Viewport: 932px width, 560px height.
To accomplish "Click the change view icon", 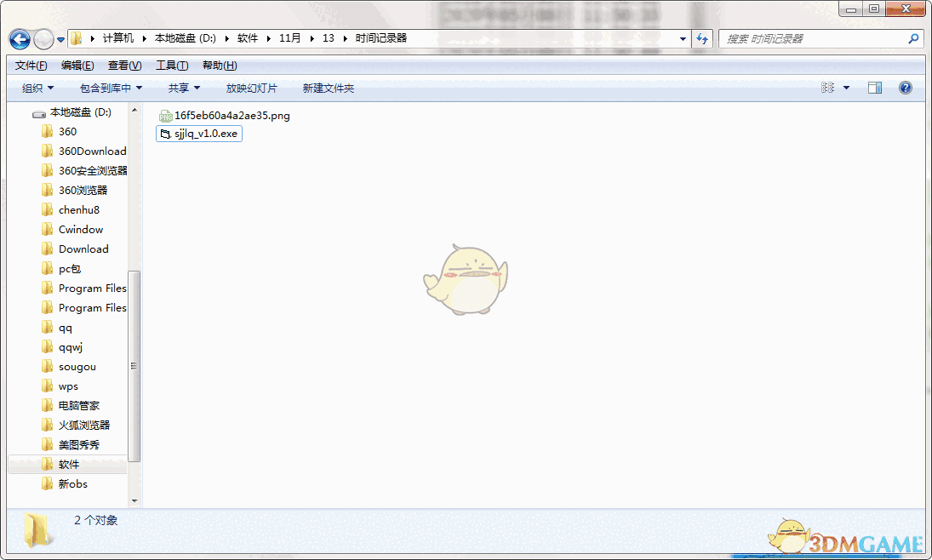I will (827, 88).
